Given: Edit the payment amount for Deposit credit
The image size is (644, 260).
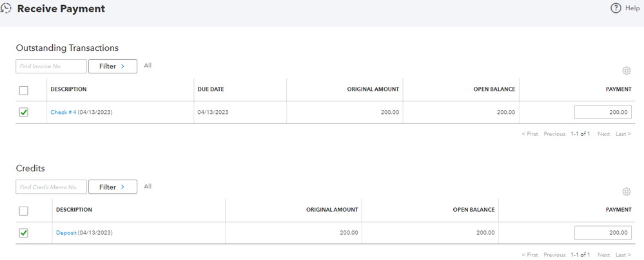Looking at the screenshot, I should (x=603, y=233).
